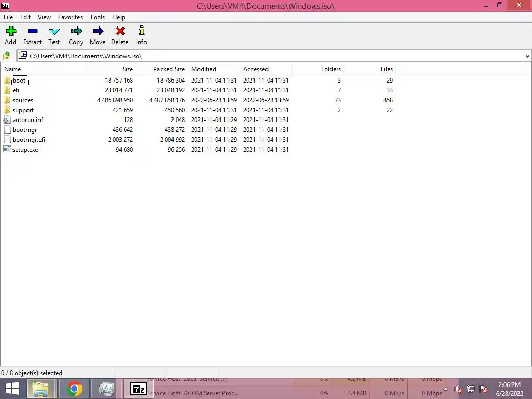Screen dimensions: 532x399
Task: Show hidden tray icons arrow
Action: tap(445, 389)
